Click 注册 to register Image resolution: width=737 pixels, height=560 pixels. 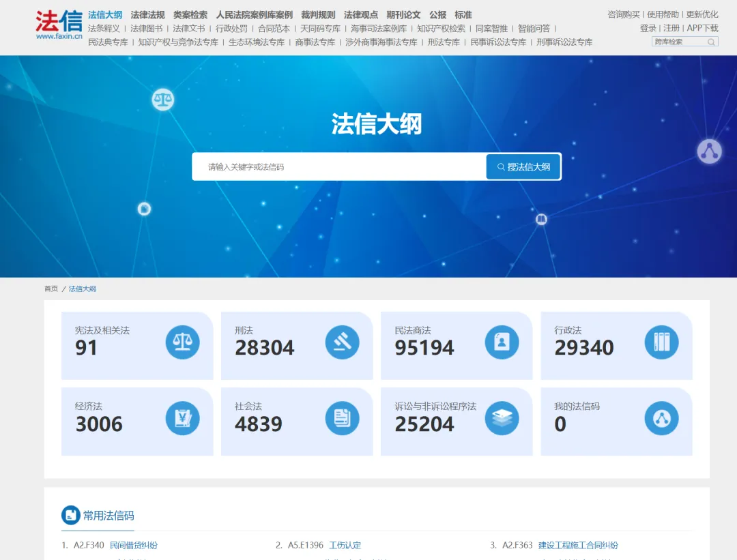point(671,28)
